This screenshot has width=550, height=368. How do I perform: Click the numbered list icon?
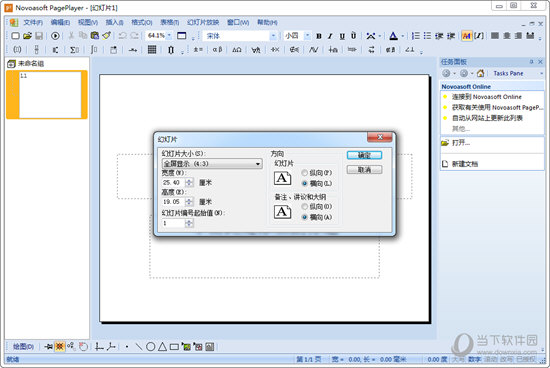(416, 36)
